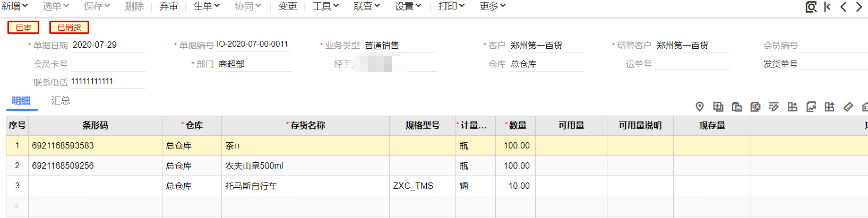
Task: Click the 弃审 button
Action: [x=168, y=6]
